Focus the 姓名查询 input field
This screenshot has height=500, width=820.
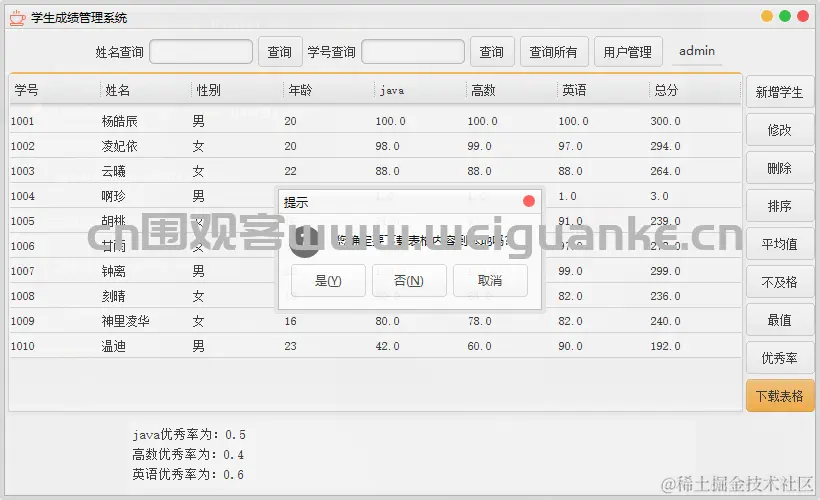(x=201, y=52)
